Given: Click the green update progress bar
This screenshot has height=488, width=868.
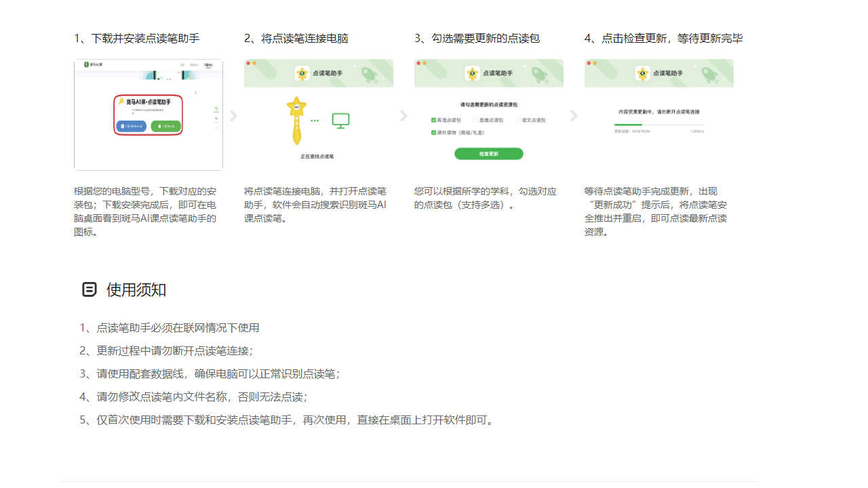Looking at the screenshot, I should (628, 125).
